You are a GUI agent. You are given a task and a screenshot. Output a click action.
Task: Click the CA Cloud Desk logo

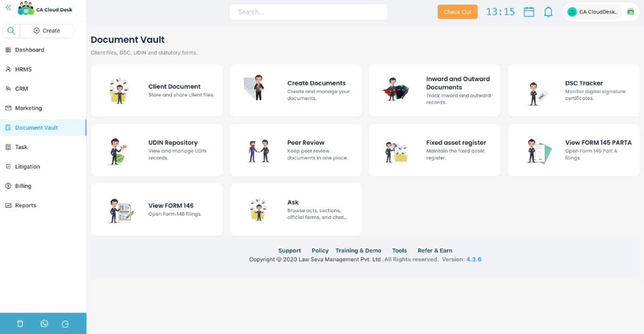click(x=45, y=8)
